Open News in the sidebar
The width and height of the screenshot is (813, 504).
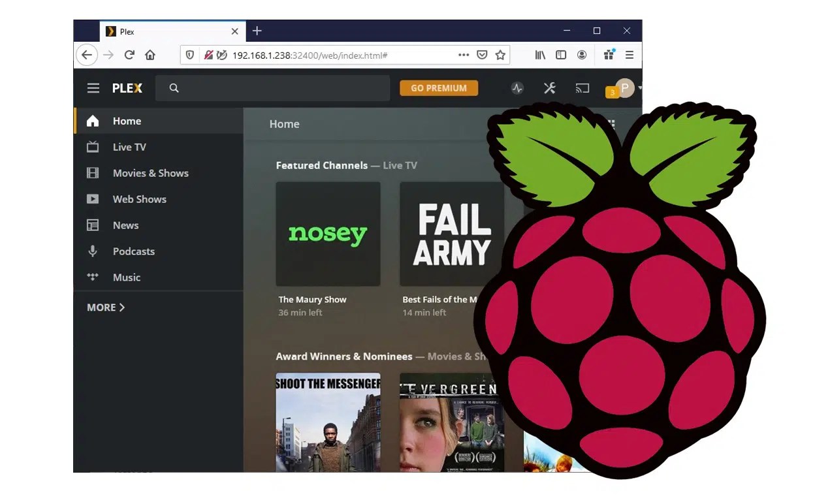[x=159, y=225]
